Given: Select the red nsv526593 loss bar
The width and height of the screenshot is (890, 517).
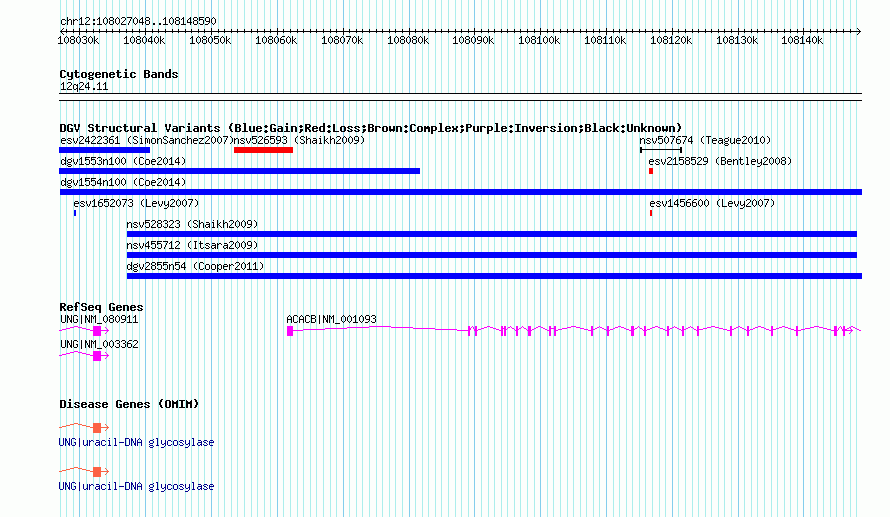Looking at the screenshot, I should [x=263, y=150].
